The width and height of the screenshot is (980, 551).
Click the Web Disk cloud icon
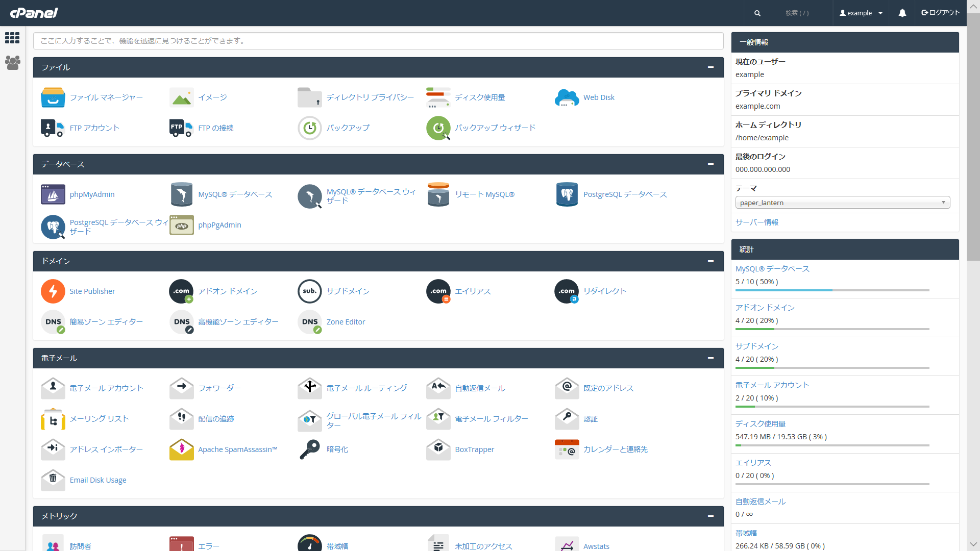tap(567, 97)
